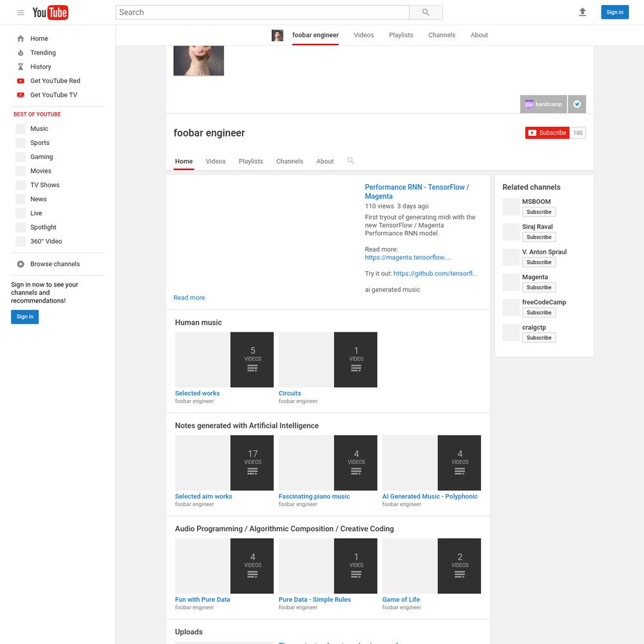The image size is (644, 644).
Task: Click the Get YouTube Red icon
Action: tap(21, 81)
